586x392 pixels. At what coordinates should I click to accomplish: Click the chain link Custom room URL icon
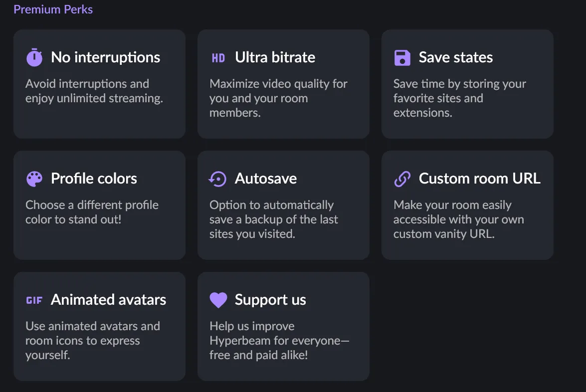click(402, 179)
